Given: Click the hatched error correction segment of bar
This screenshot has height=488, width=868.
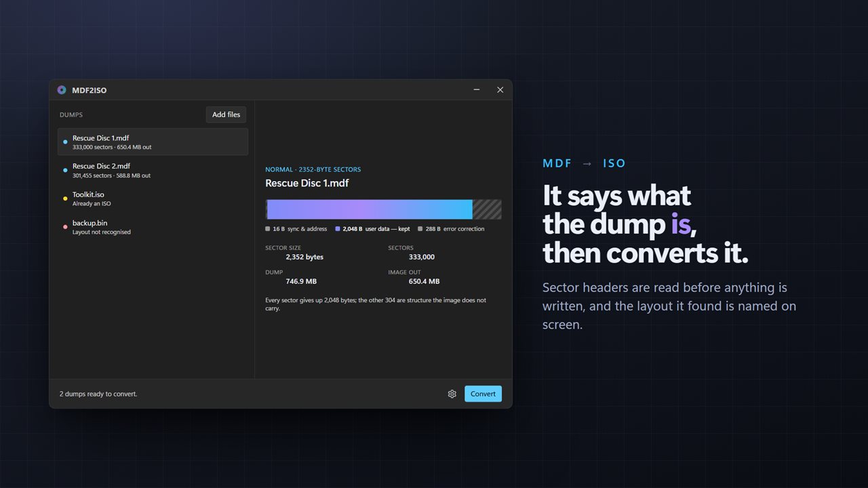Looking at the screenshot, I should (487, 209).
